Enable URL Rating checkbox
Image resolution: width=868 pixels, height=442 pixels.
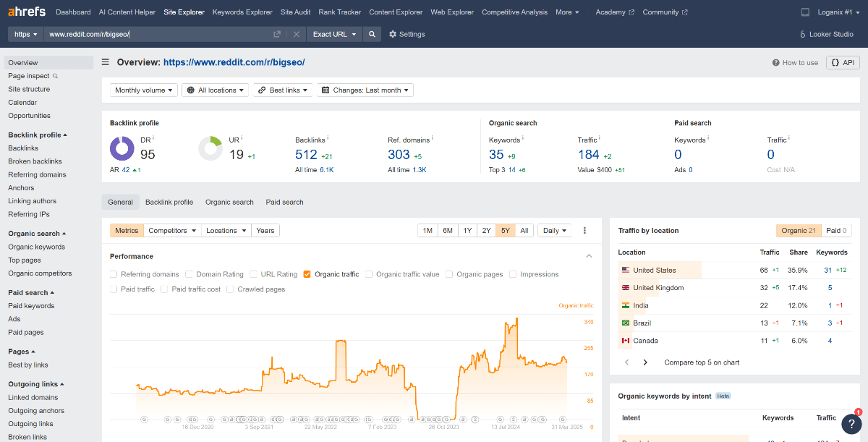[x=254, y=274]
